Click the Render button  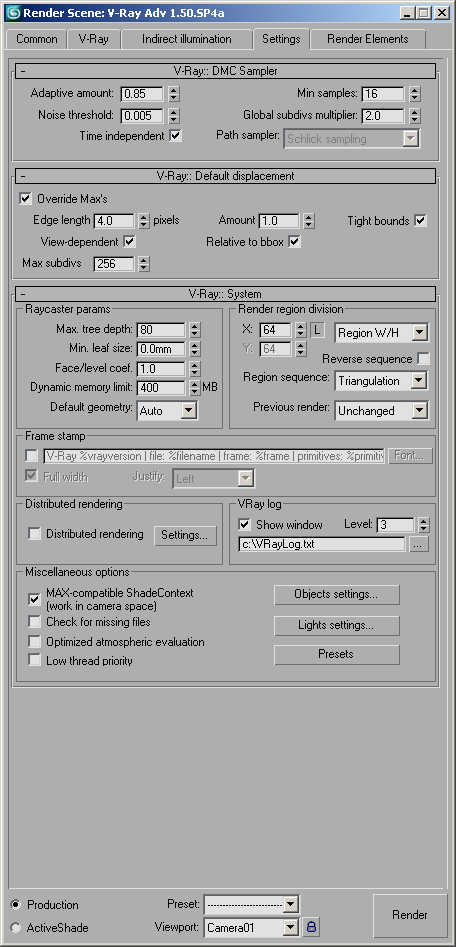[x=410, y=915]
